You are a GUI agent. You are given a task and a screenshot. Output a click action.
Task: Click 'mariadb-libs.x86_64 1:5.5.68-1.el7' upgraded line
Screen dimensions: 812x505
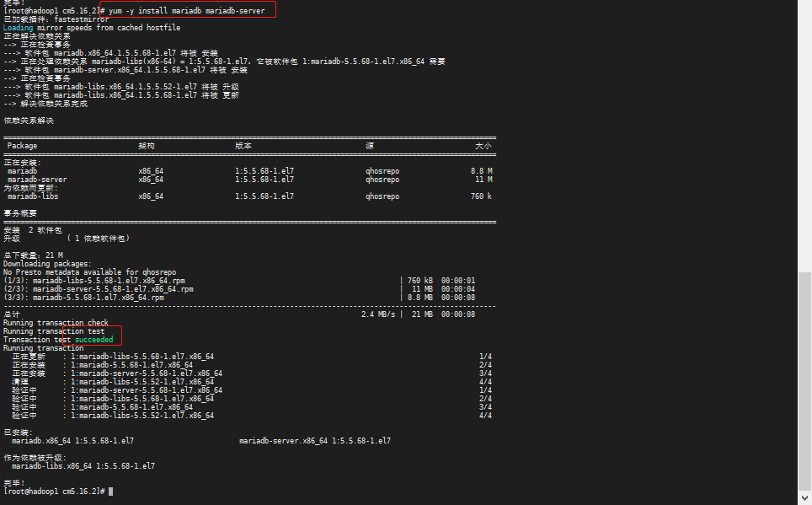pos(83,466)
